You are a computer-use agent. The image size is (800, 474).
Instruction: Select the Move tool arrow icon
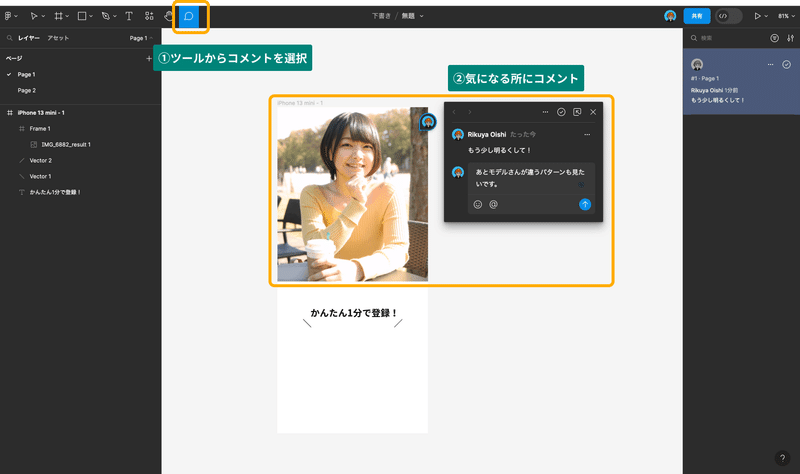34,16
